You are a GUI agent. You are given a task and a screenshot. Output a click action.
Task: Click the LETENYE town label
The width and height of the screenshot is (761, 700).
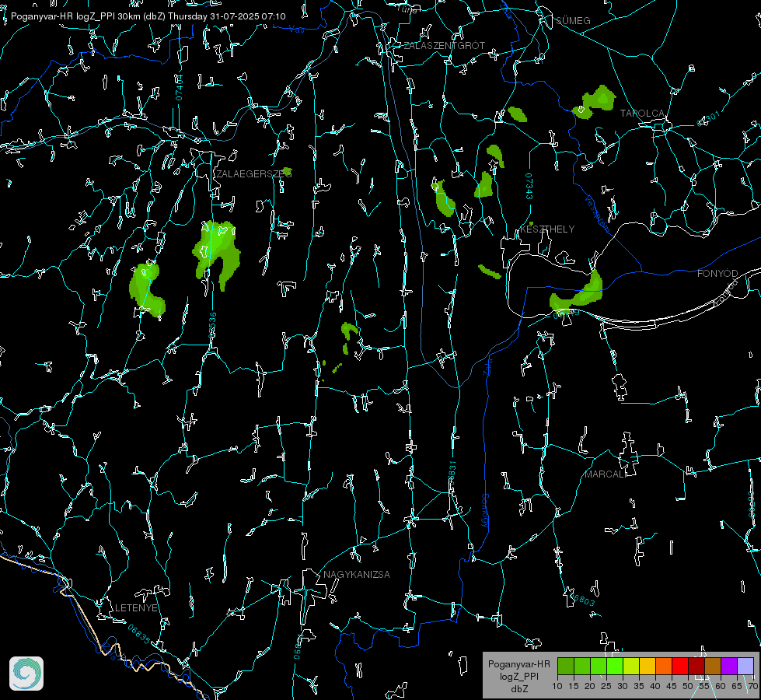coord(136,607)
